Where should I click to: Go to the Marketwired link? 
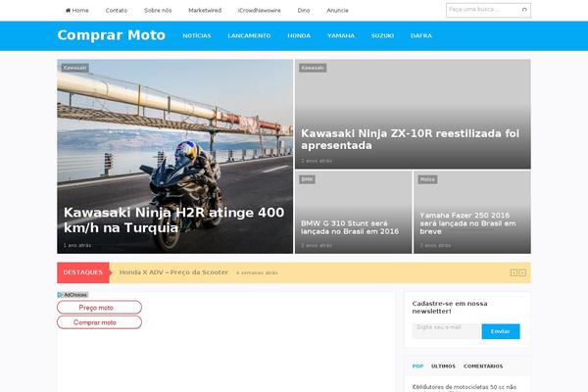205,11
